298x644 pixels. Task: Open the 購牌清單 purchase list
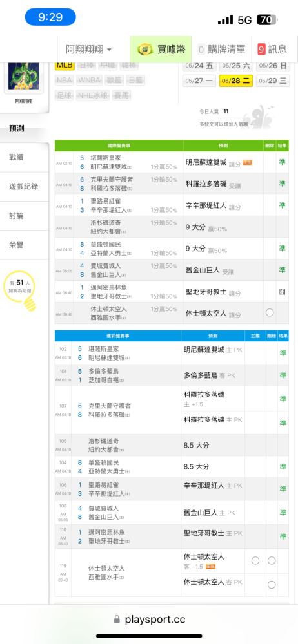coord(221,50)
